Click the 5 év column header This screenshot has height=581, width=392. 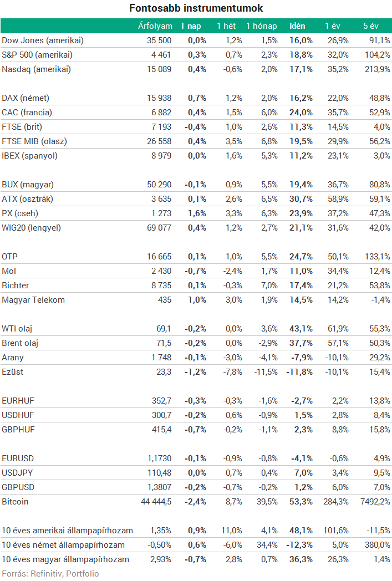[370, 26]
